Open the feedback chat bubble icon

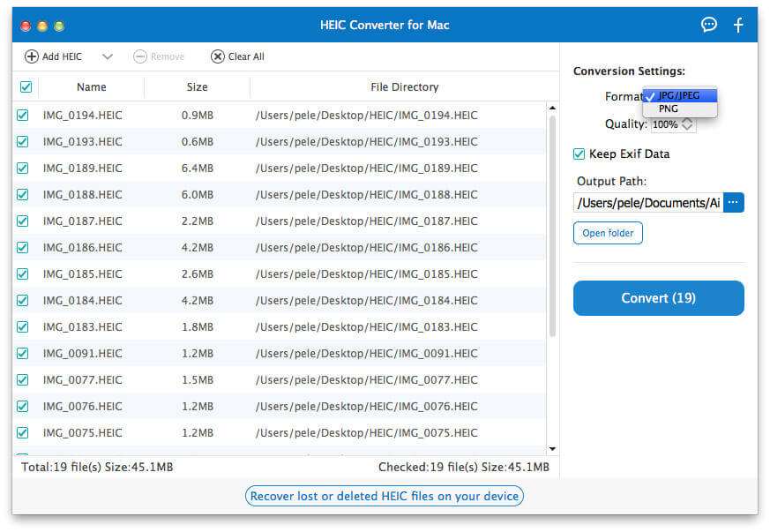tap(708, 25)
